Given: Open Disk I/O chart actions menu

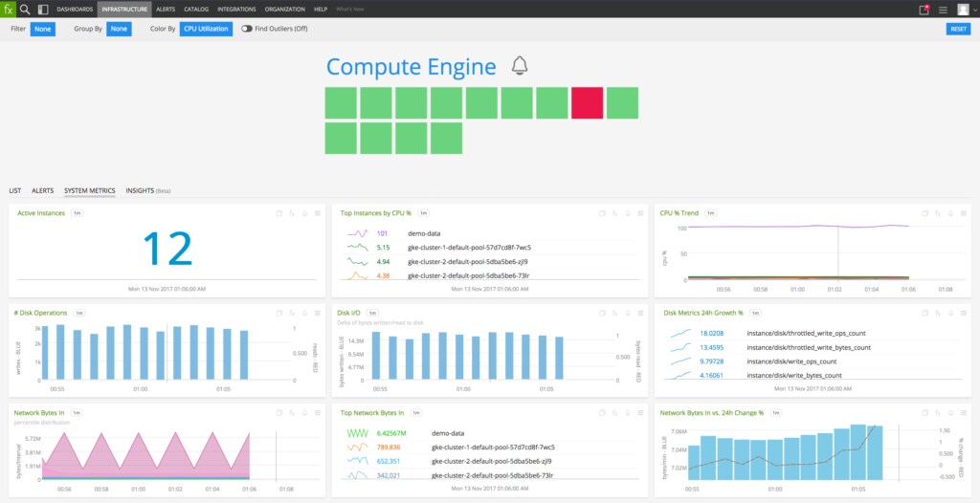Looking at the screenshot, I should click(640, 313).
